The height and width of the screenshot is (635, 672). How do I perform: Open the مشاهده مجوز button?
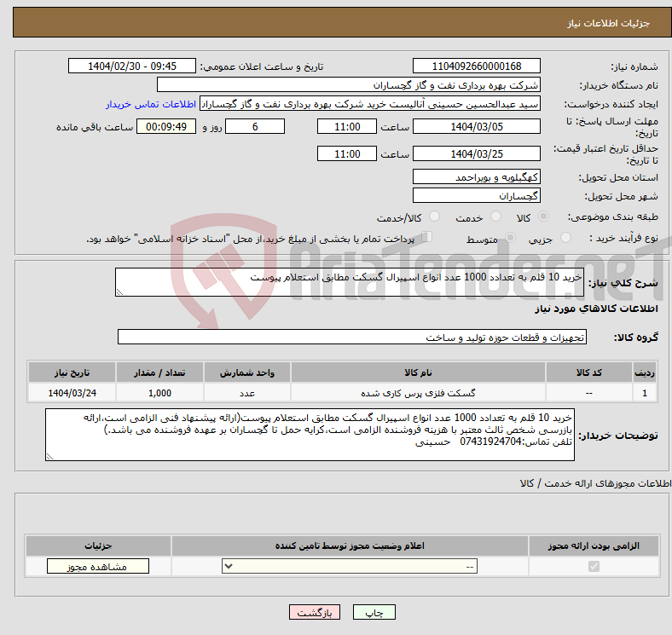pos(98,567)
